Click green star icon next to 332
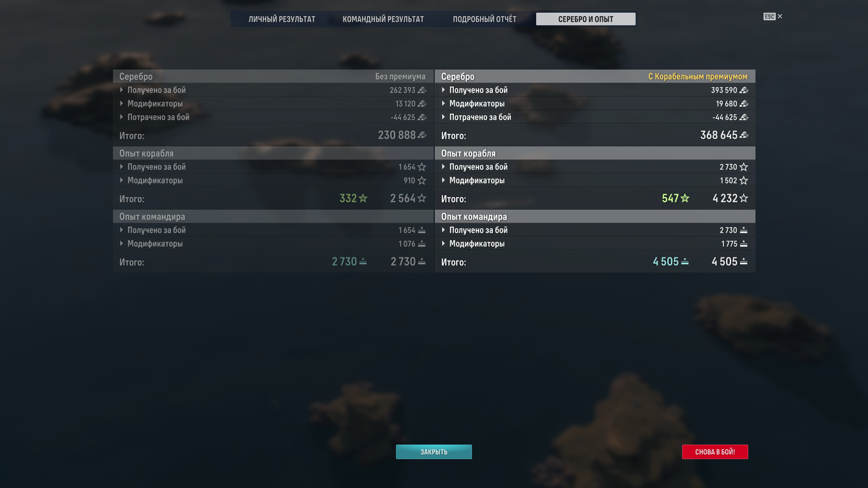Screen dimensions: 868x488 pos(363,198)
